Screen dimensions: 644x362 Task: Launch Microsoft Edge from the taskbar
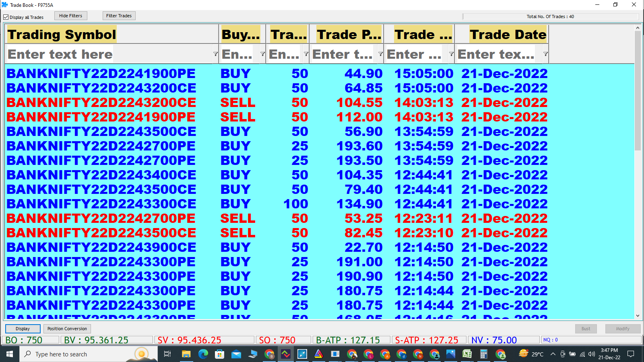203,354
